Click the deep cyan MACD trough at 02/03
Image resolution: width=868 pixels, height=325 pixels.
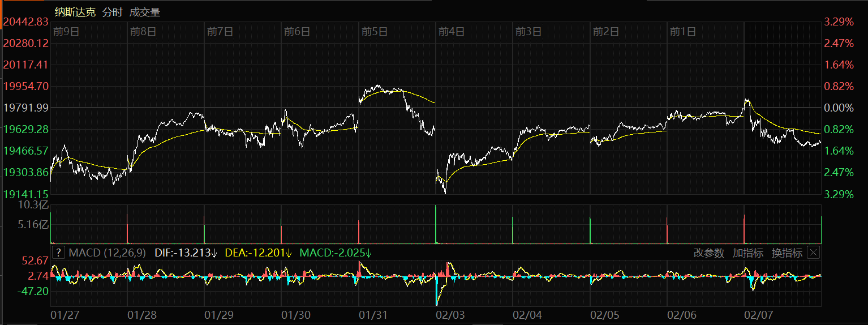pyautogui.click(x=437, y=290)
